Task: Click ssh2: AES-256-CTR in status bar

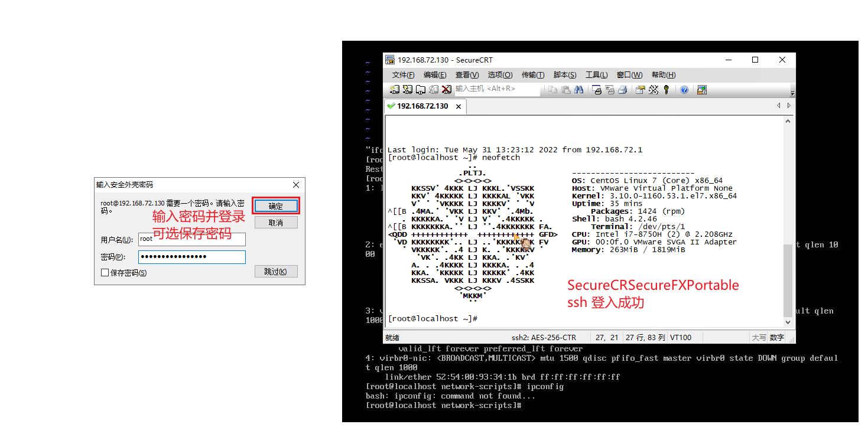Action: (x=544, y=338)
